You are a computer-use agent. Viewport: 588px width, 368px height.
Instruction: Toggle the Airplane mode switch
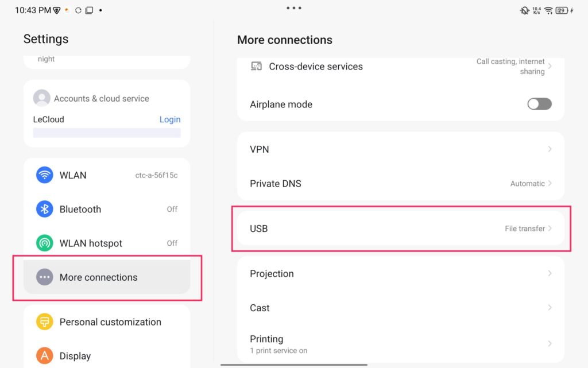(539, 104)
